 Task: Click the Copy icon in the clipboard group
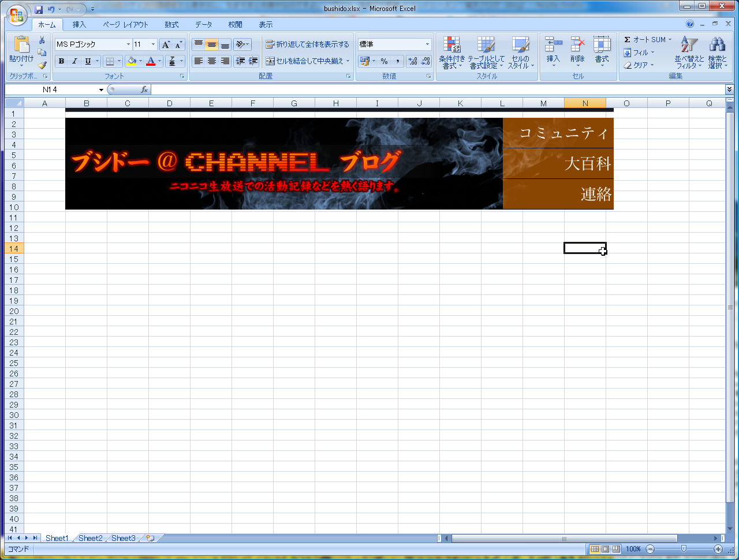[x=42, y=53]
